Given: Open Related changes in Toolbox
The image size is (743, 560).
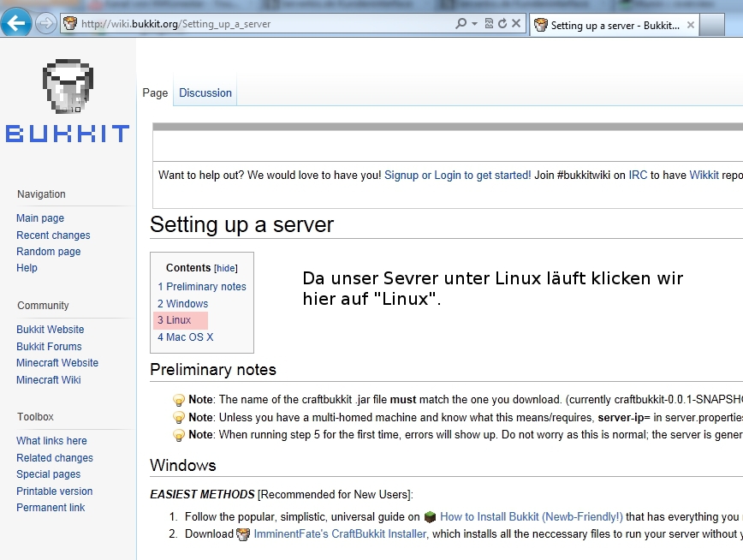Looking at the screenshot, I should [x=55, y=458].
